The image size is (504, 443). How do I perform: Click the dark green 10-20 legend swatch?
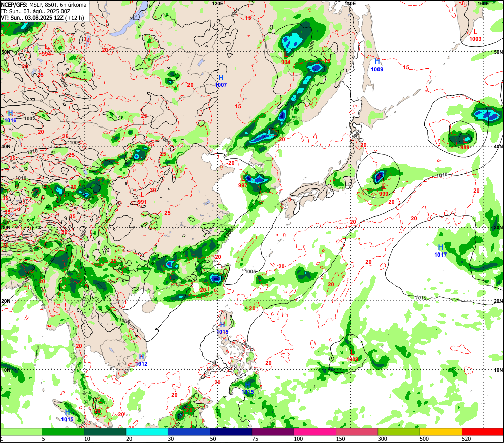(105, 432)
